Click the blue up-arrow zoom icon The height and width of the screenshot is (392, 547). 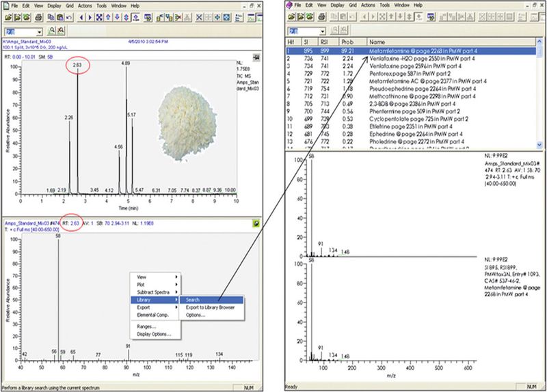109,18
